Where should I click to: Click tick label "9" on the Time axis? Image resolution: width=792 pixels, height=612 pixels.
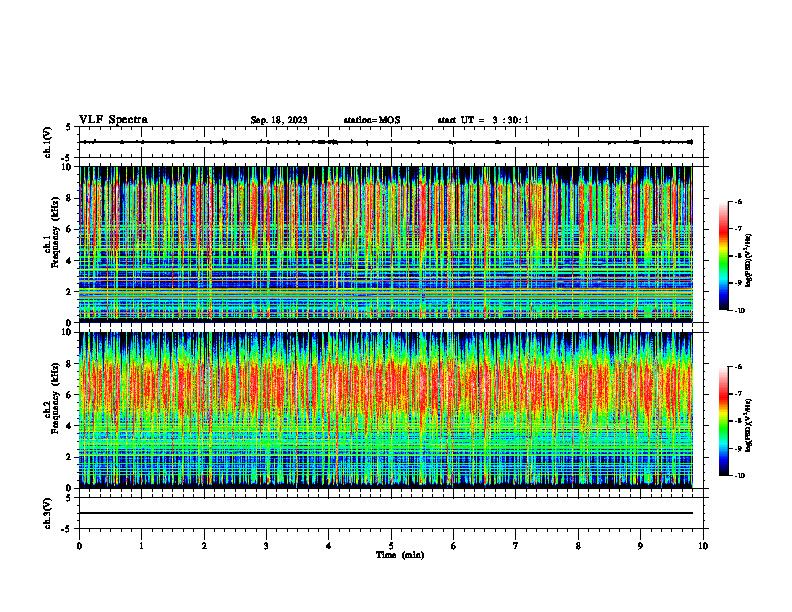click(x=640, y=546)
